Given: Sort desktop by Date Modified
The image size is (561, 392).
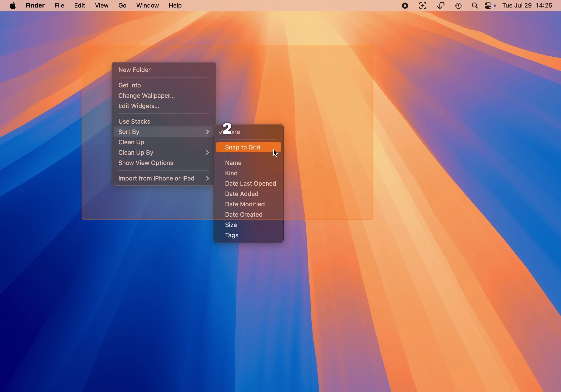Looking at the screenshot, I should (245, 204).
